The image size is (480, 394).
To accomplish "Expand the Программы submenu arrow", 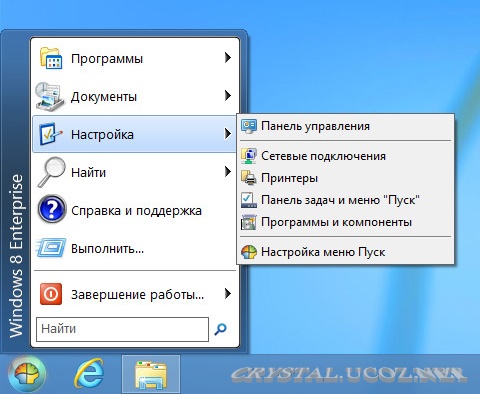I will pos(228,58).
